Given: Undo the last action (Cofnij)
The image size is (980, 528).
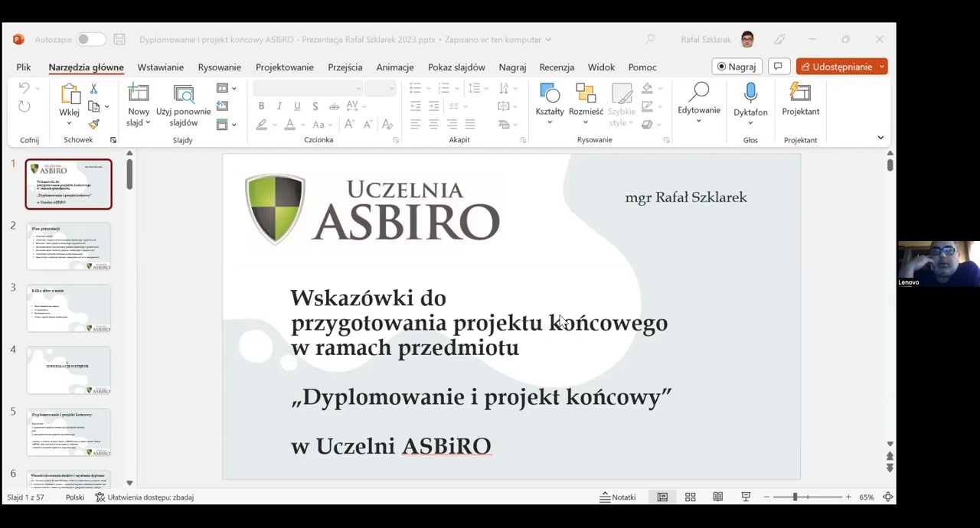Looking at the screenshot, I should 24,89.
